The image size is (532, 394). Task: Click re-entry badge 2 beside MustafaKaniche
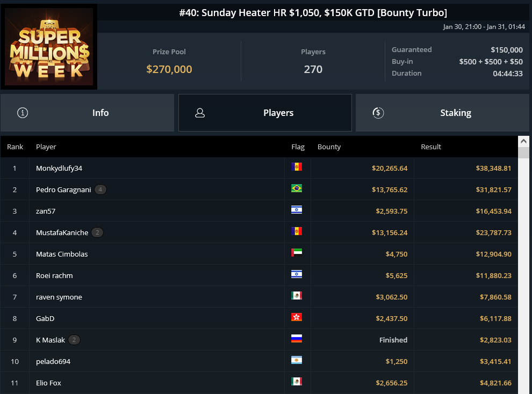pyautogui.click(x=97, y=232)
